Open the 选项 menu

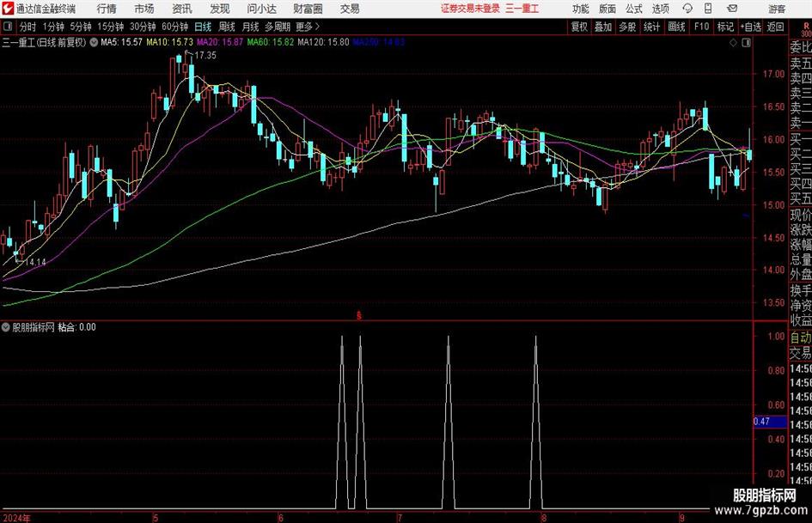click(660, 9)
